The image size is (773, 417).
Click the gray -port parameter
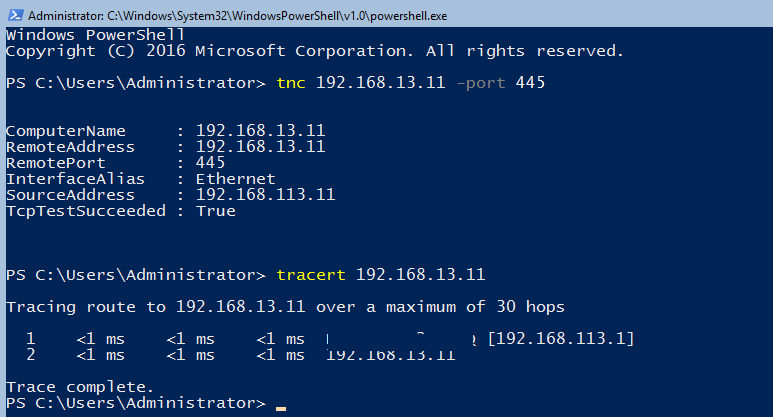pos(481,83)
